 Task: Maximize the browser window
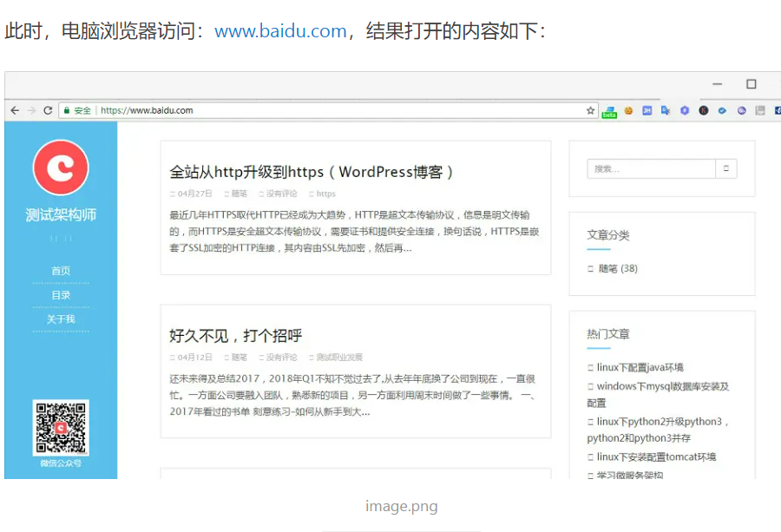(751, 84)
